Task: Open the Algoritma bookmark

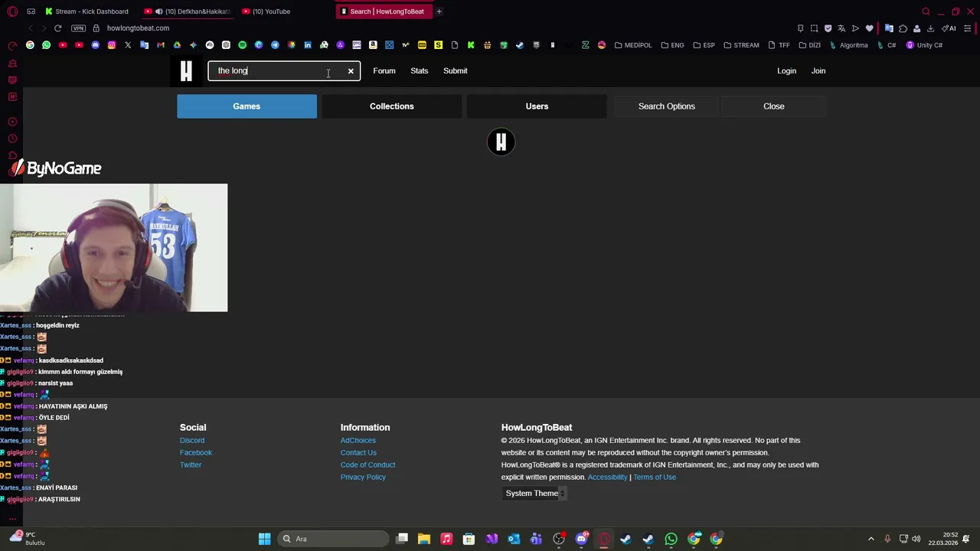Action: pos(849,45)
